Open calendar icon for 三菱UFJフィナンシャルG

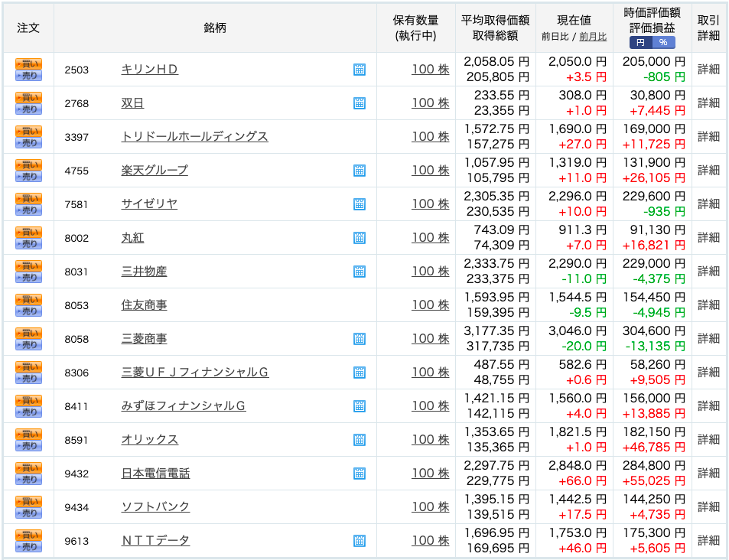pos(360,372)
